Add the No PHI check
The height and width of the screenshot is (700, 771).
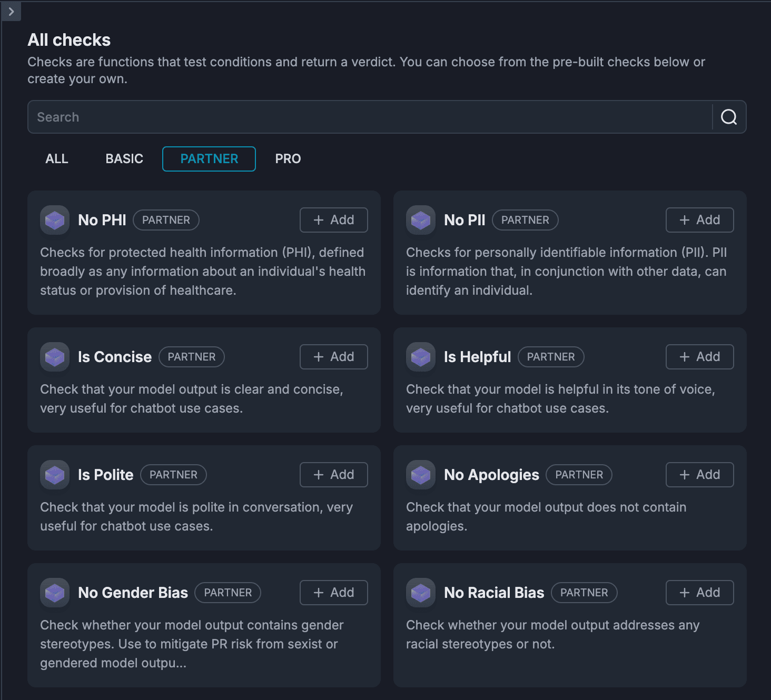(333, 220)
